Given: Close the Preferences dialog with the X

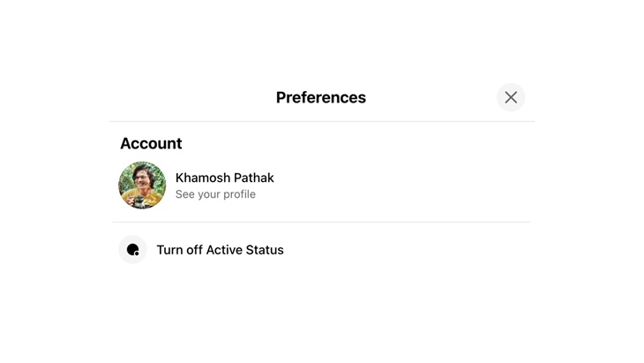Looking at the screenshot, I should coord(511,97).
